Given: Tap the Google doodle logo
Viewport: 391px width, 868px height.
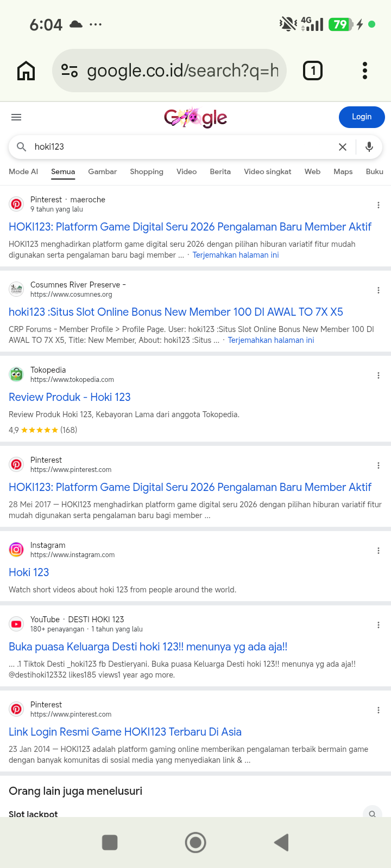Looking at the screenshot, I should click(195, 117).
